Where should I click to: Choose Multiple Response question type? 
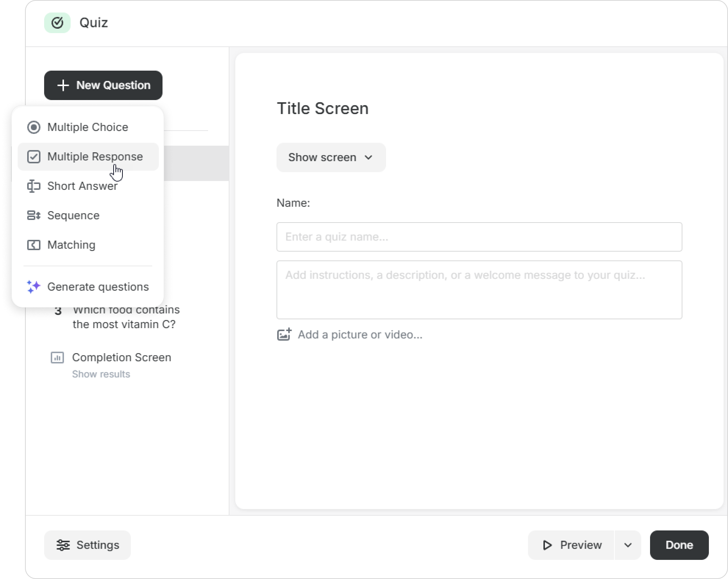pos(88,157)
